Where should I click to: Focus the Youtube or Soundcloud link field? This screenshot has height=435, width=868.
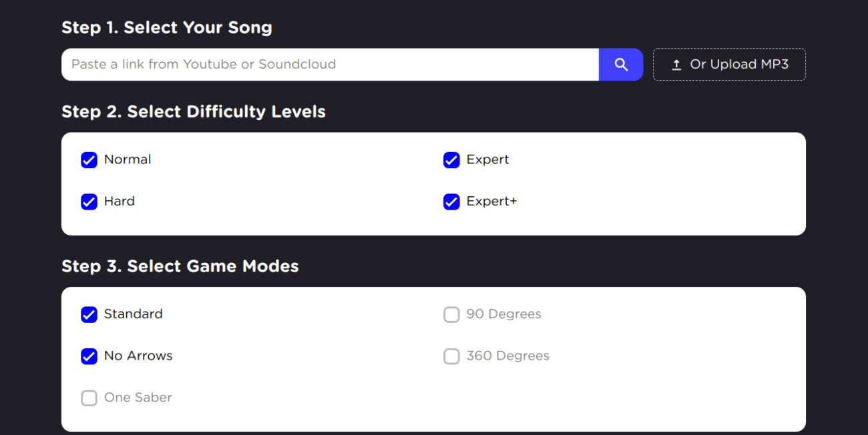click(x=330, y=65)
